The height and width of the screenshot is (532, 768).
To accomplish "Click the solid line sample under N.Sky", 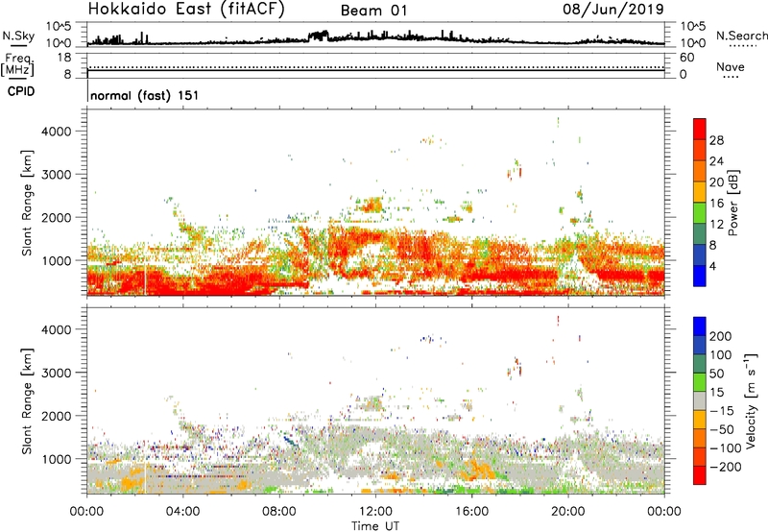I will (18, 45).
